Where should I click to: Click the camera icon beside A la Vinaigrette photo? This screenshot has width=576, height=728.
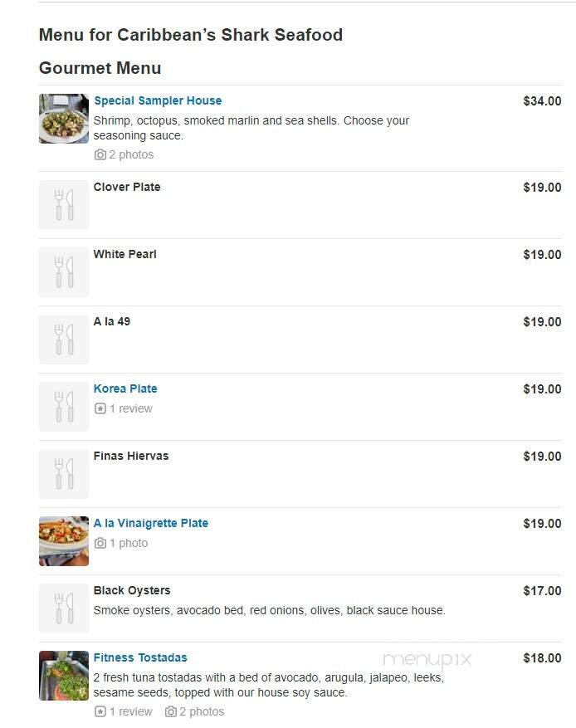(x=100, y=543)
